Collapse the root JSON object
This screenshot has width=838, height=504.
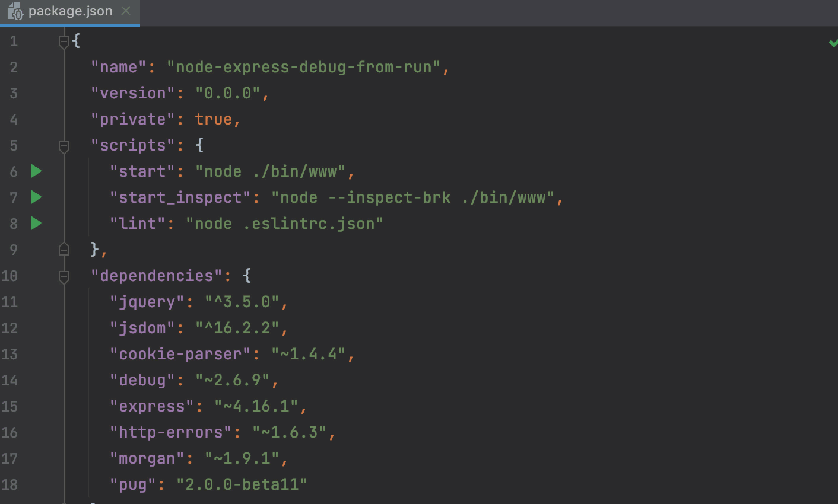point(64,42)
